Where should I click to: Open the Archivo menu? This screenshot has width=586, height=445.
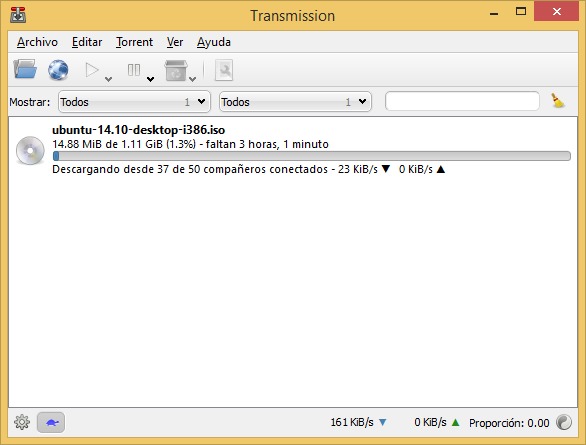click(x=37, y=42)
